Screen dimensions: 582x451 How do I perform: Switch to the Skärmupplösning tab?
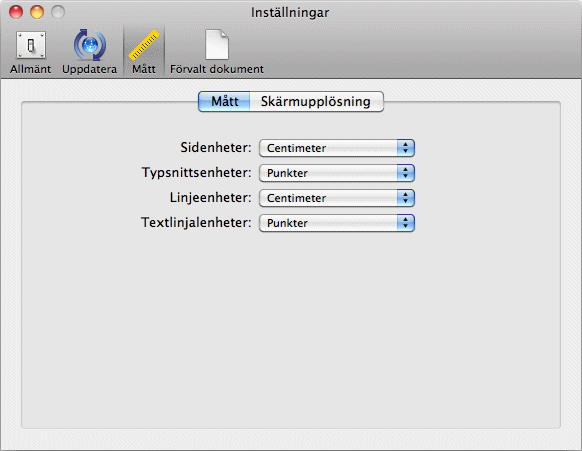pyautogui.click(x=316, y=101)
